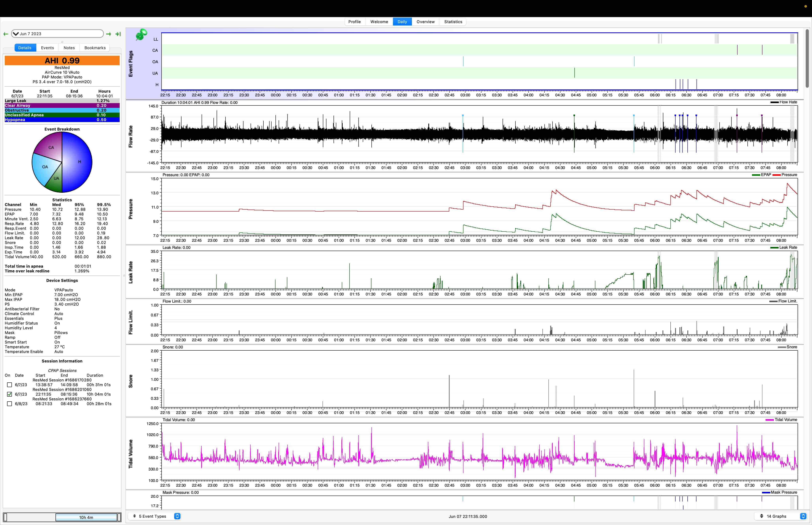Click the 'Duration 10:04:01 AHI 0.99' graph header

coord(199,103)
